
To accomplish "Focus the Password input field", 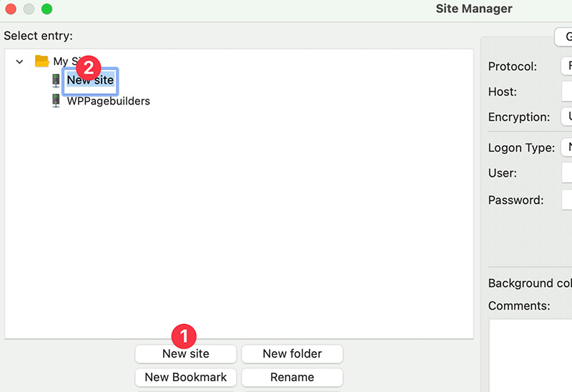I will click(566, 200).
